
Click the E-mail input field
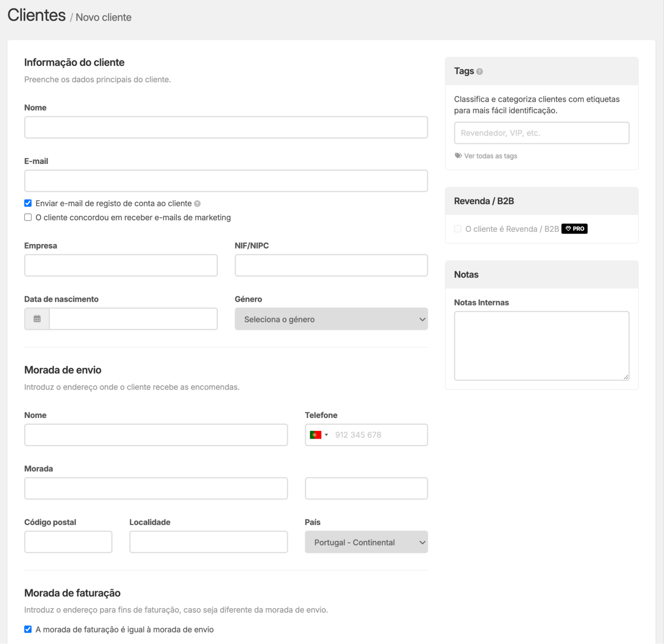pos(226,181)
